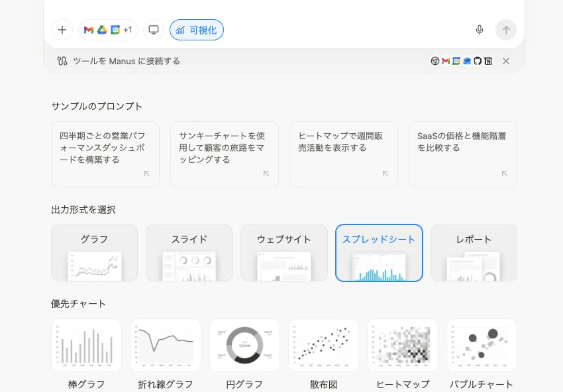Image resolution: width=563 pixels, height=392 pixels.
Task: Click ツールを Manus に接続する link
Action: [127, 61]
